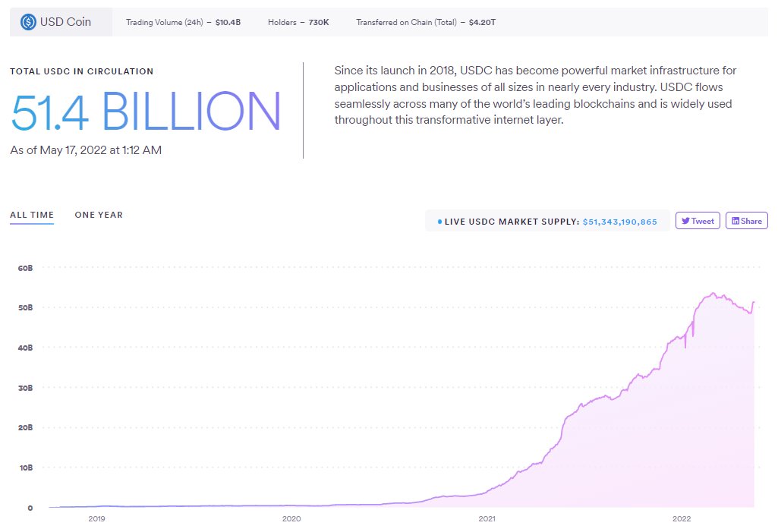778x532 pixels.
Task: Click the USD Coin logo icon
Action: coord(28,22)
